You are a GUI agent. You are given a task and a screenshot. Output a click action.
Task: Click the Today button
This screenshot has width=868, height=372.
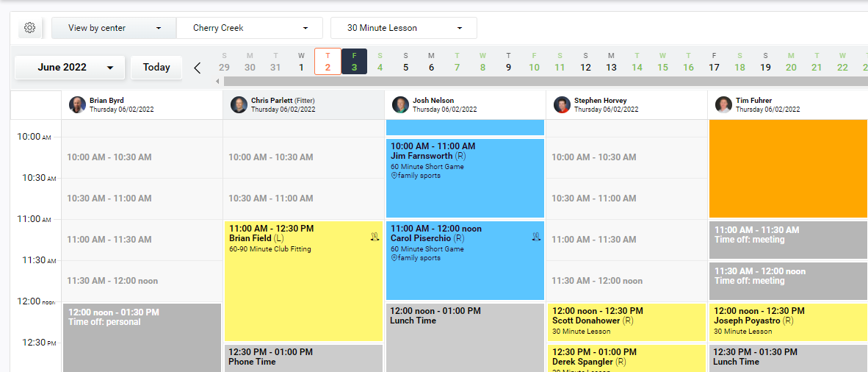pos(156,68)
